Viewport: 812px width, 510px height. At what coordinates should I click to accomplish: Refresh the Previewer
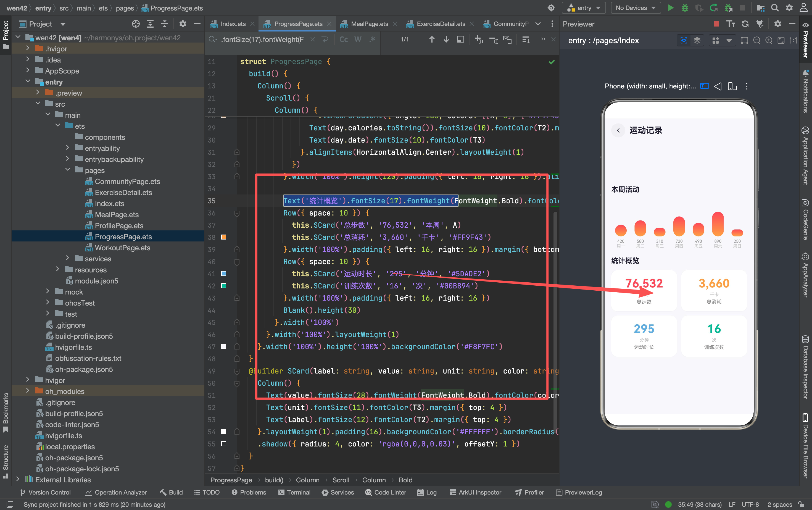pos(745,23)
